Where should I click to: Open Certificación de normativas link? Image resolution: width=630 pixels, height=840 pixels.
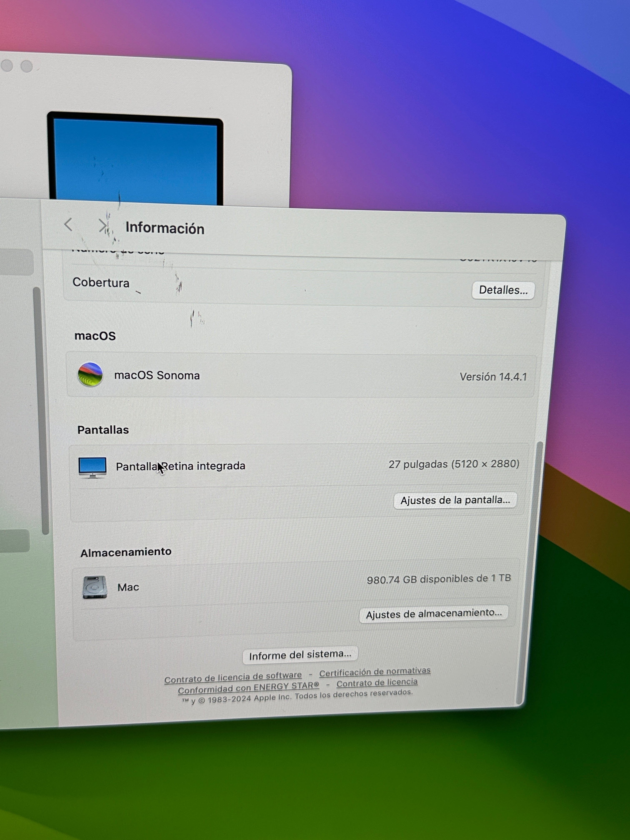pyautogui.click(x=374, y=672)
